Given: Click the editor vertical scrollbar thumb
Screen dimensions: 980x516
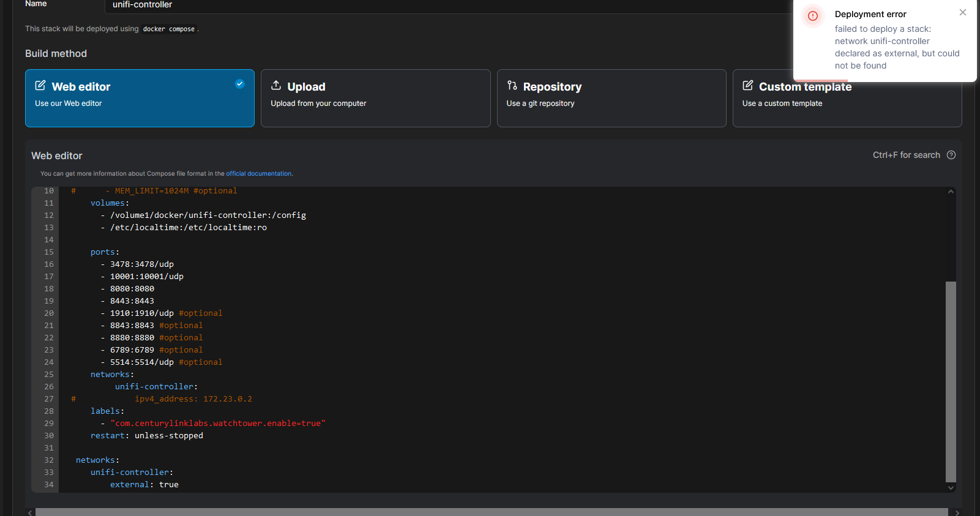Looking at the screenshot, I should point(951,381).
